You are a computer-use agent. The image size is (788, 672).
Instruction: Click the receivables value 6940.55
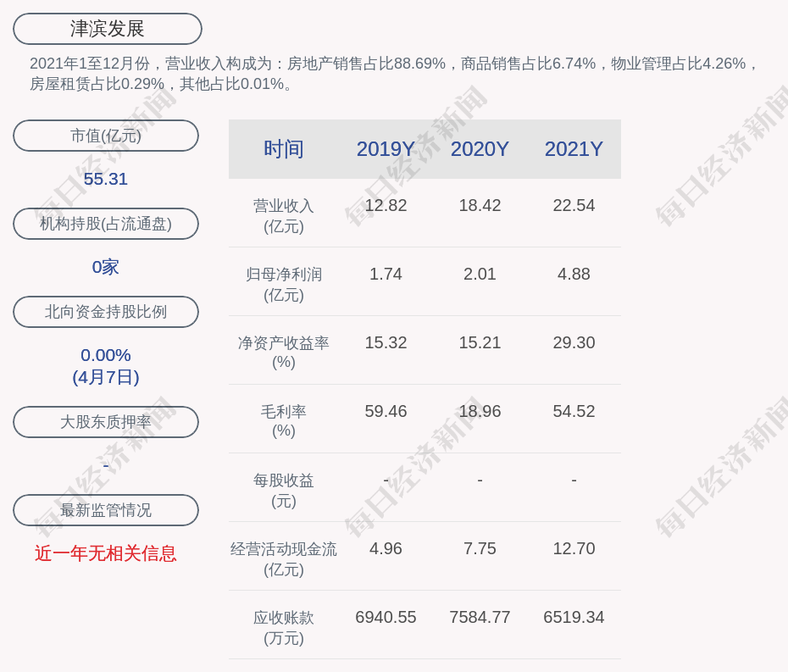tap(386, 617)
